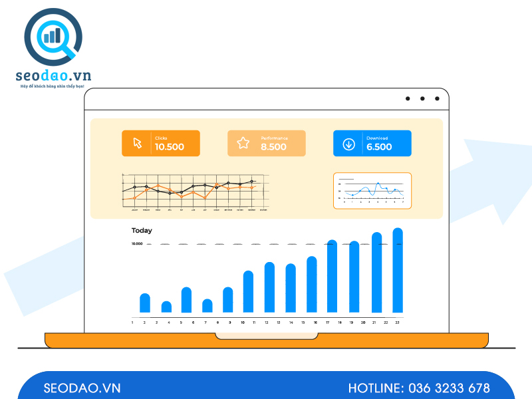Click the 10.000 threshold label
Screen dimensions: 532x399
pyautogui.click(x=137, y=244)
